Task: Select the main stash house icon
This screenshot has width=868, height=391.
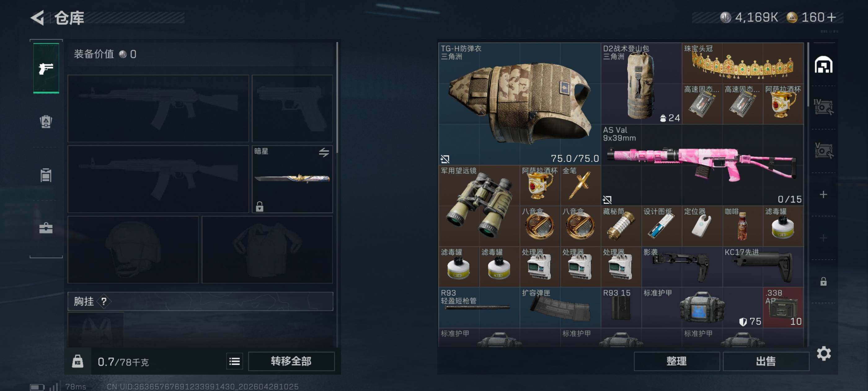Action: (x=824, y=65)
